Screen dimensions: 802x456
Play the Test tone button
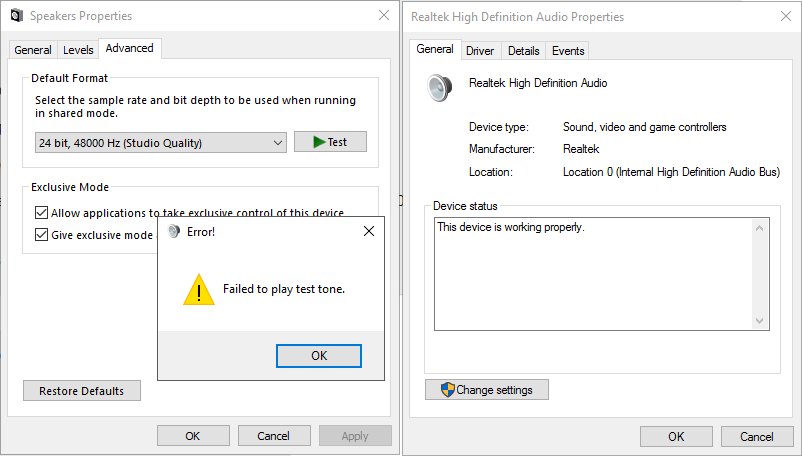(x=330, y=142)
